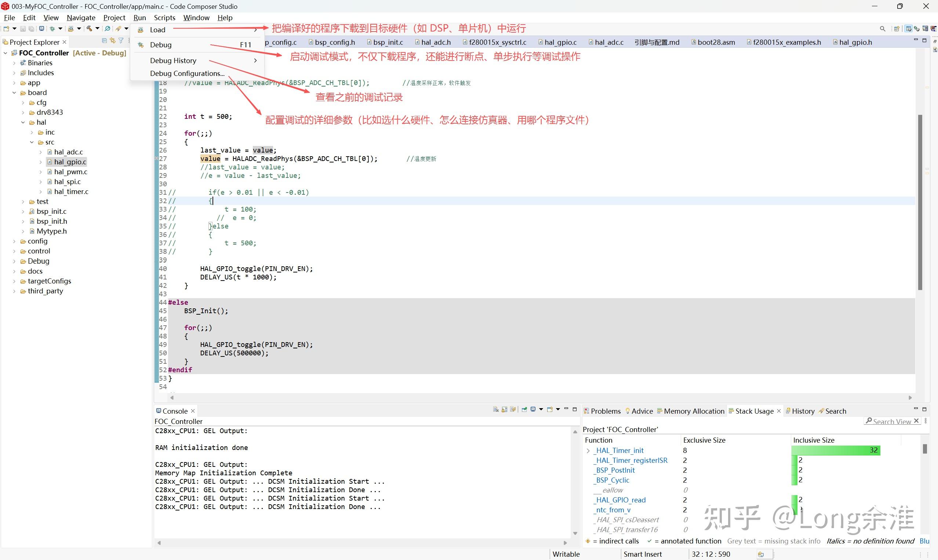
Task: Collapse all in Project Explorer
Action: click(x=104, y=41)
